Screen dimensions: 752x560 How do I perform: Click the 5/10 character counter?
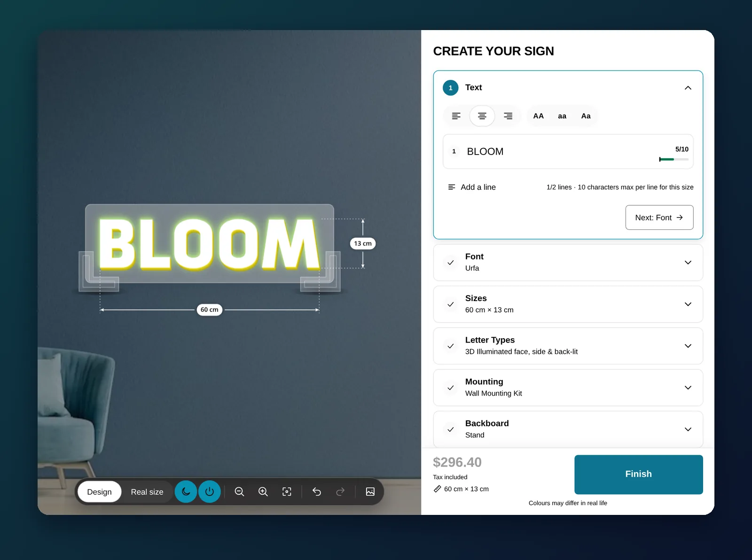point(682,149)
